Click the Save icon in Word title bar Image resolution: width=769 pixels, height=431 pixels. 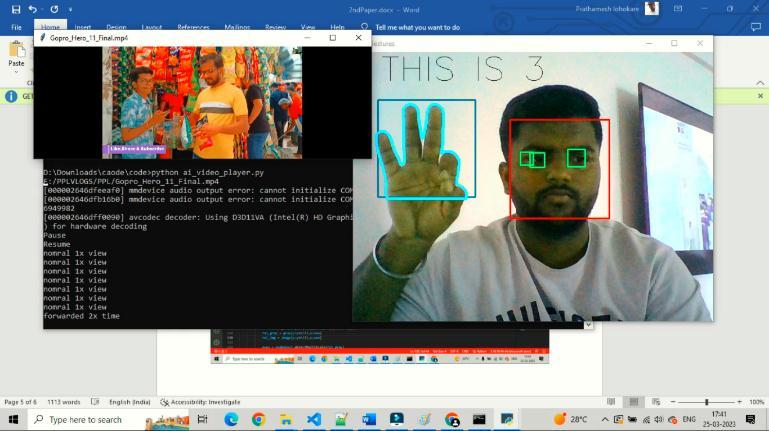[x=16, y=9]
